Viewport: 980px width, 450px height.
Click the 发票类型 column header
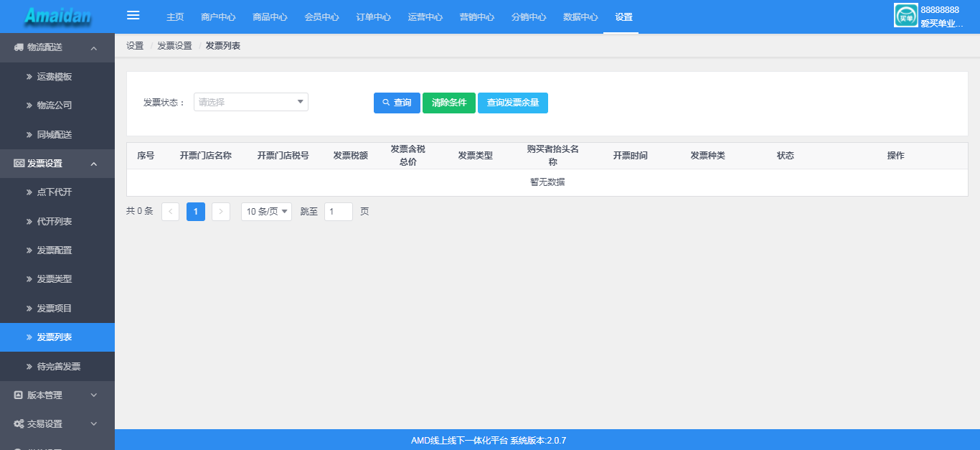click(x=476, y=156)
